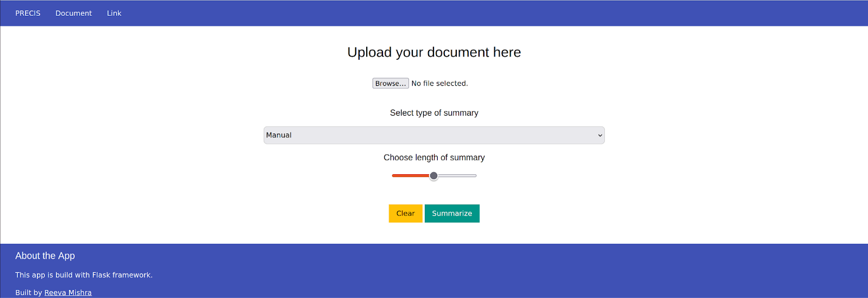Click the red filled part of length slider
Viewport: 868px width, 298px height.
411,176
